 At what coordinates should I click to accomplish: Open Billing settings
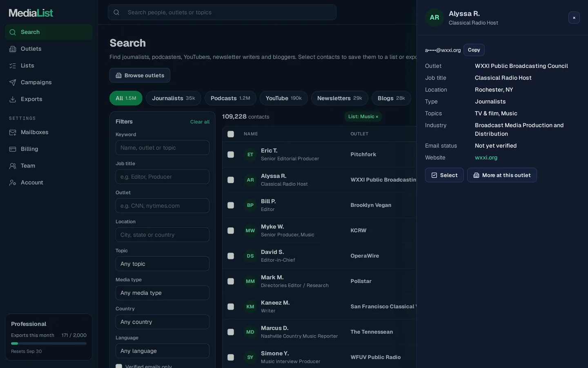(x=49, y=149)
